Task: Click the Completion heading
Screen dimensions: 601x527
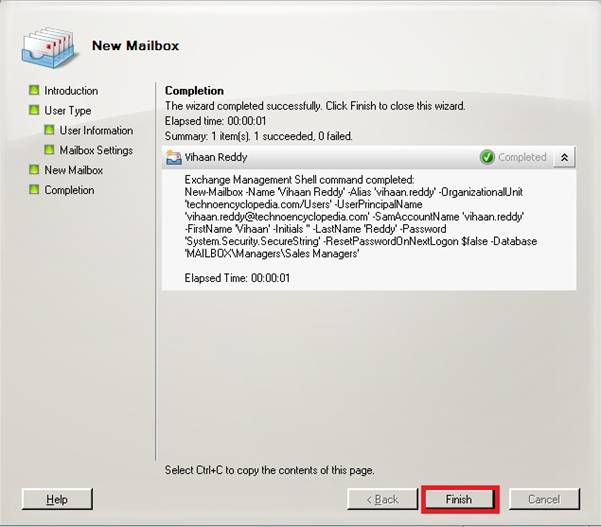Action: coord(194,91)
